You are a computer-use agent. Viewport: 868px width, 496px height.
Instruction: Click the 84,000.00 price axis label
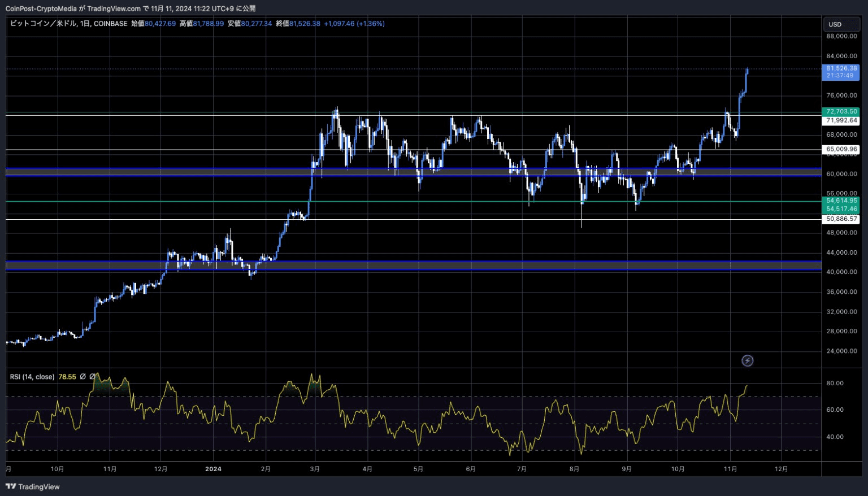(x=841, y=56)
